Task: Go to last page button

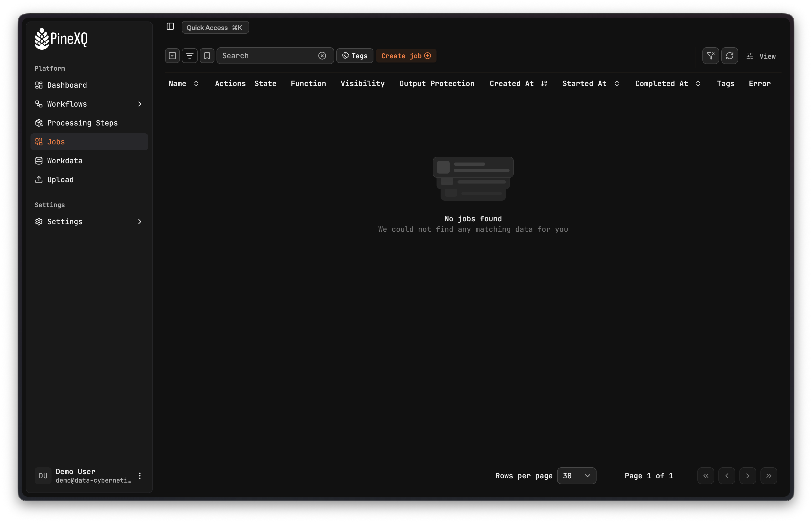Action: 768,475
